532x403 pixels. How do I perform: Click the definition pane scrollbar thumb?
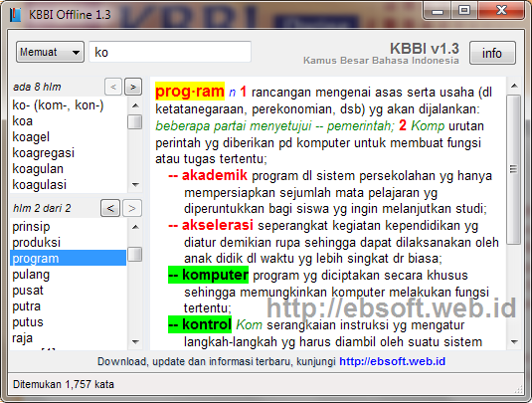click(x=514, y=169)
